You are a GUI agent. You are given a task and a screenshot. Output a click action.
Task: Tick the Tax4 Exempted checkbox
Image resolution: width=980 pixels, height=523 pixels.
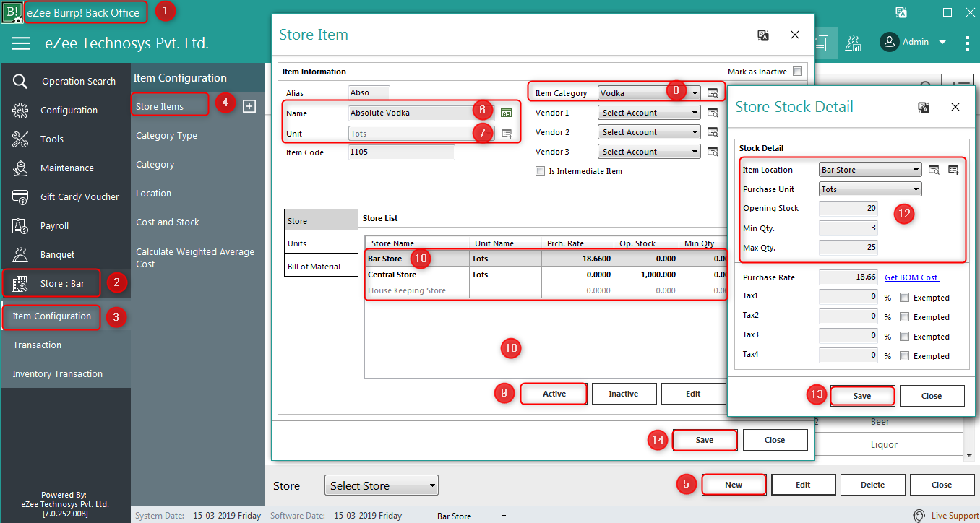click(904, 356)
